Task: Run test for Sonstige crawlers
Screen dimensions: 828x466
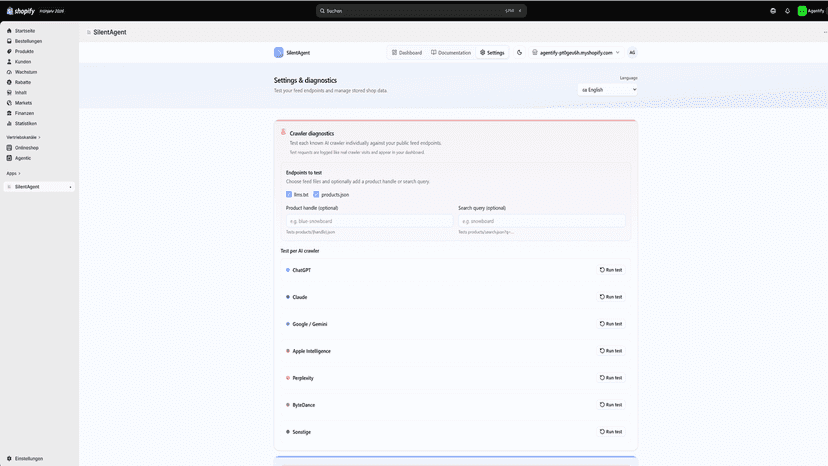Action: tap(611, 432)
